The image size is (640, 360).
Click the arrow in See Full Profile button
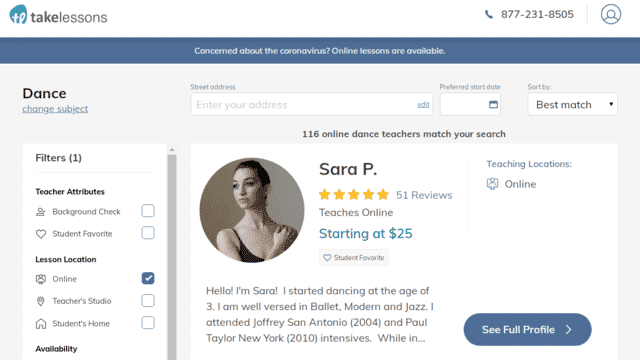tap(569, 329)
